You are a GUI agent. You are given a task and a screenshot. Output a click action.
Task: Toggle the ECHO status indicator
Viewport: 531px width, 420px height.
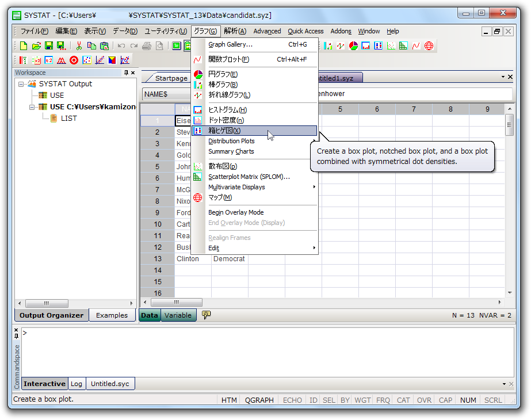coord(292,400)
